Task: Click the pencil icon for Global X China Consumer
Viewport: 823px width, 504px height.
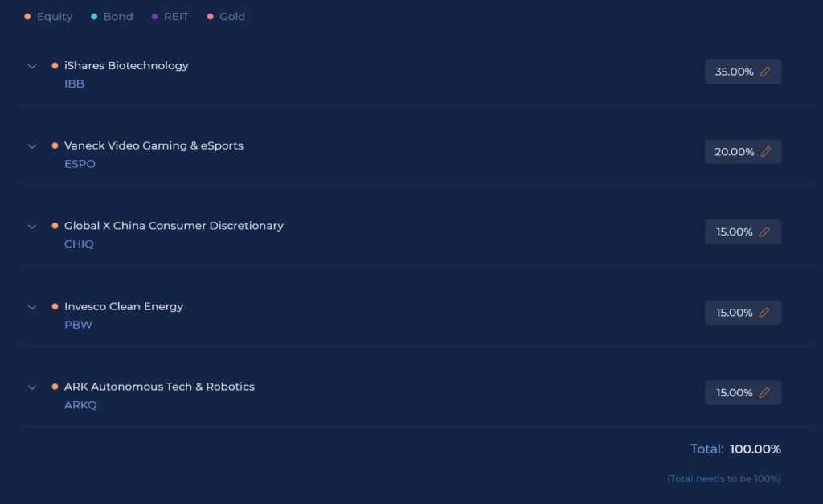Action: [764, 232]
